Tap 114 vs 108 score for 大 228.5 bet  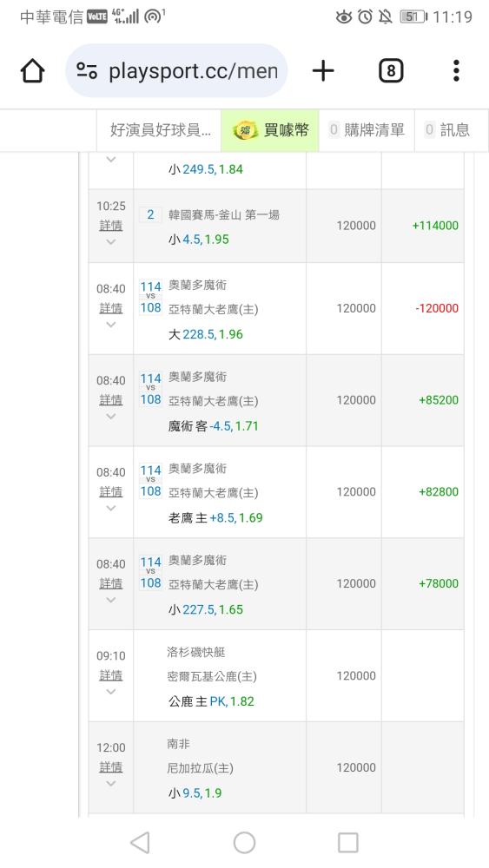[x=150, y=297]
